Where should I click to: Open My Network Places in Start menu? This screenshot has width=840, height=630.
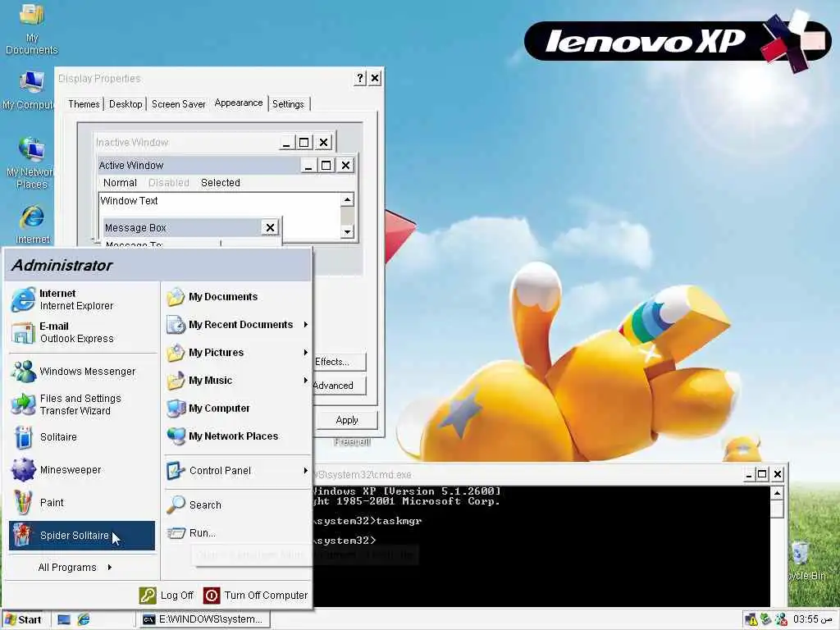(237, 436)
